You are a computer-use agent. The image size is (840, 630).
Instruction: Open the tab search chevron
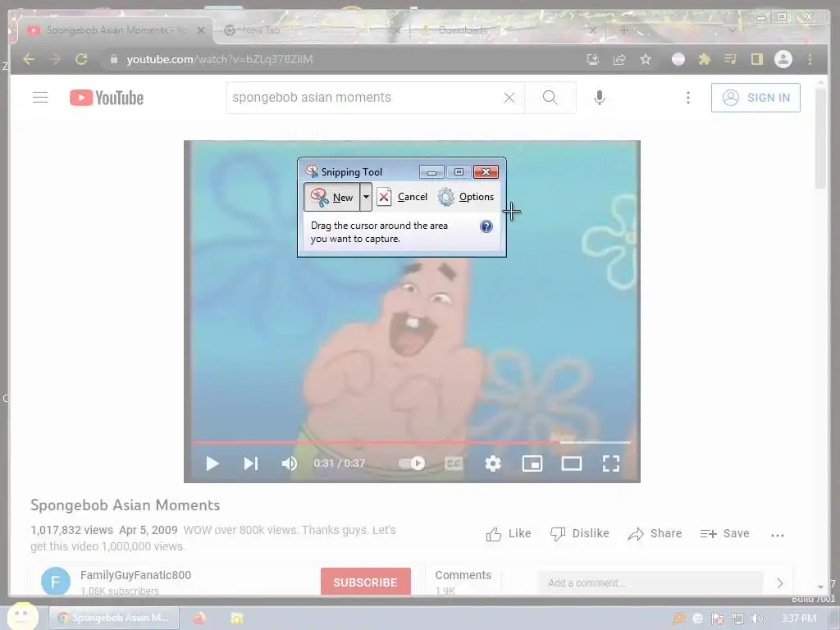point(733,30)
